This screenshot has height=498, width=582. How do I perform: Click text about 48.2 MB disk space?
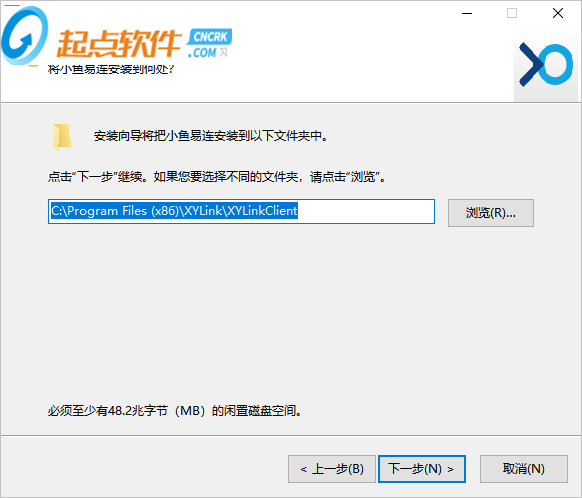[x=175, y=411]
